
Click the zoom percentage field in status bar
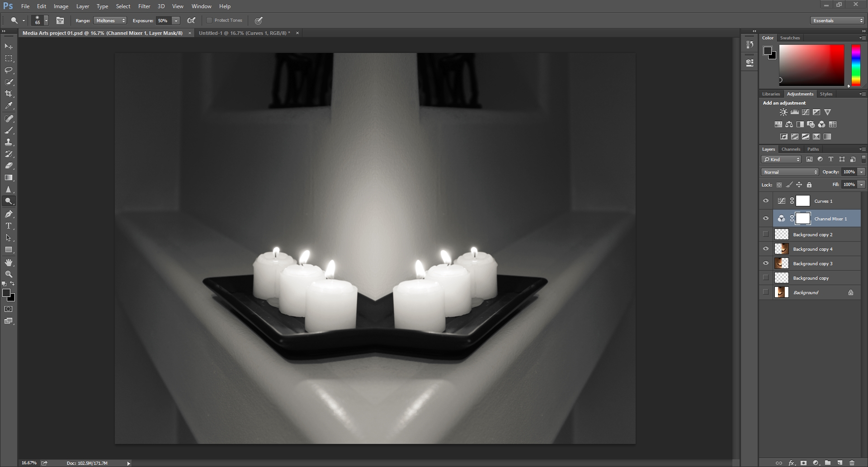(x=29, y=463)
